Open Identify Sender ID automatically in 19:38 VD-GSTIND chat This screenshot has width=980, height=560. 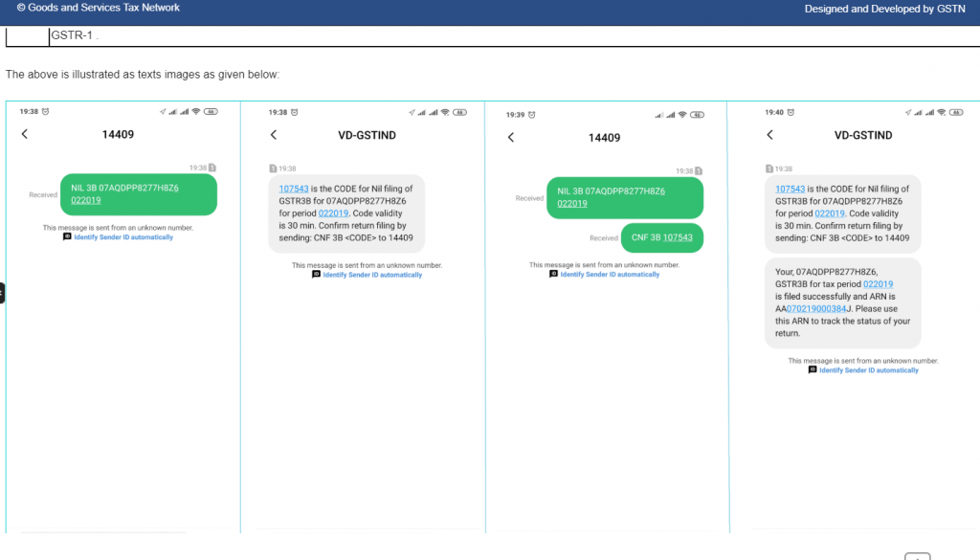point(372,275)
